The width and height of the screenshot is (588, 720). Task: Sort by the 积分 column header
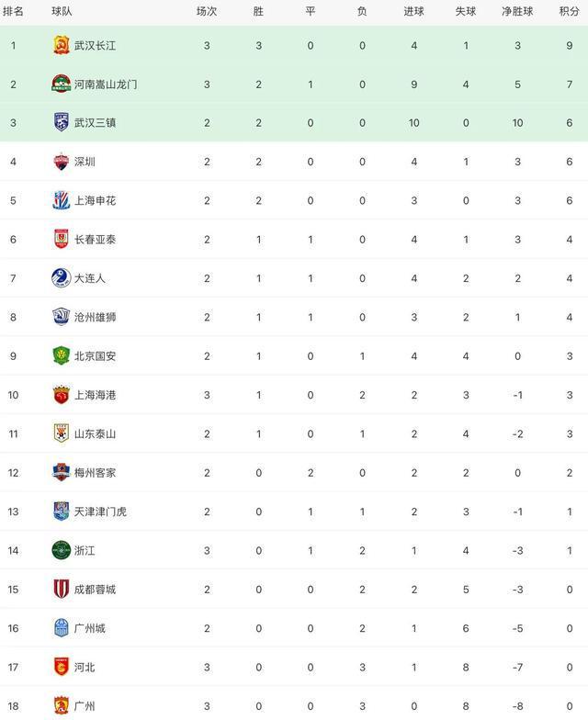[570, 11]
